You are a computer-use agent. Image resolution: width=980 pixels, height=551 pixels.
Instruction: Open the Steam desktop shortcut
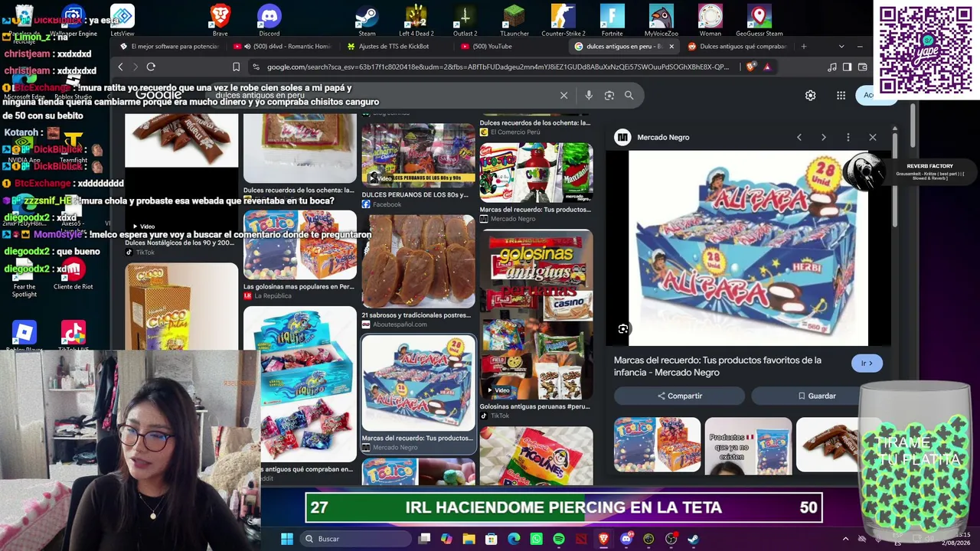(x=367, y=20)
